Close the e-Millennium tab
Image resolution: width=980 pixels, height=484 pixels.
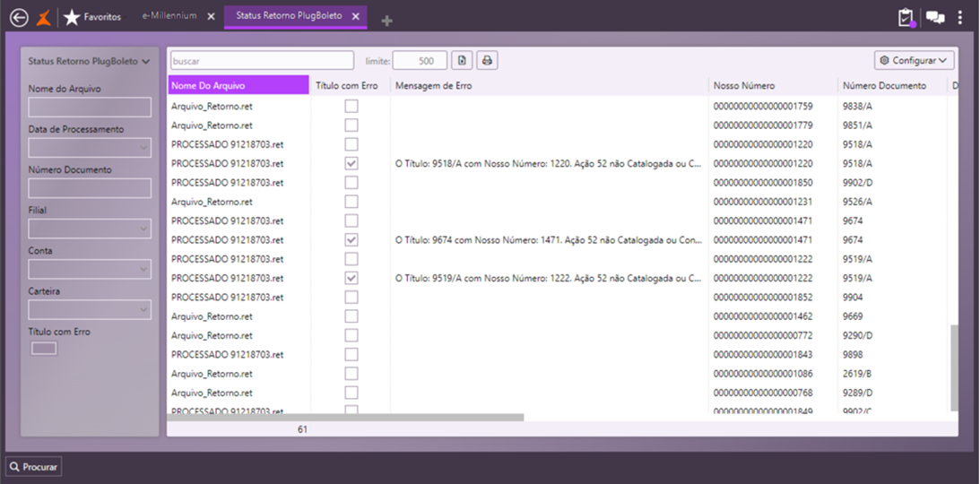211,17
